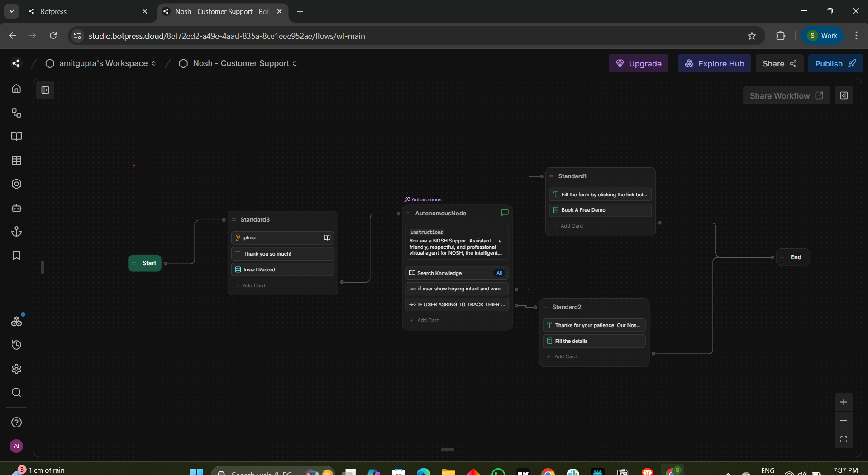
Task: Open the browser tab search dropdown
Action: pyautogui.click(x=12, y=11)
